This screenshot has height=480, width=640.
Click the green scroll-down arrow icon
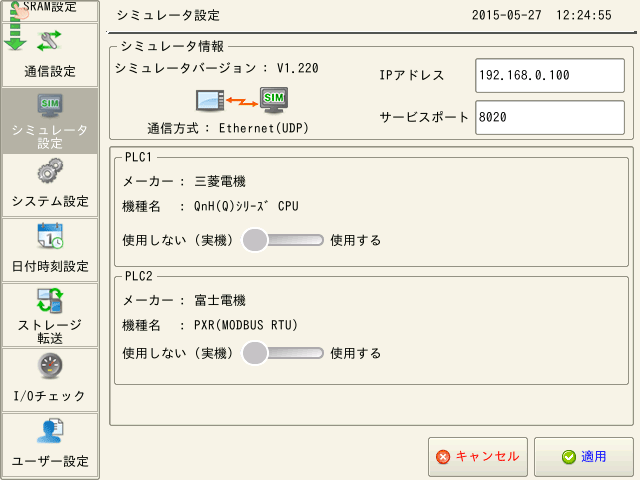(14, 38)
